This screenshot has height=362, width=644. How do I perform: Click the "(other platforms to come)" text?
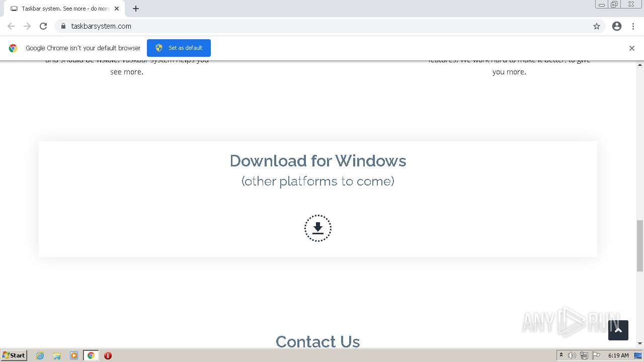coord(318,181)
